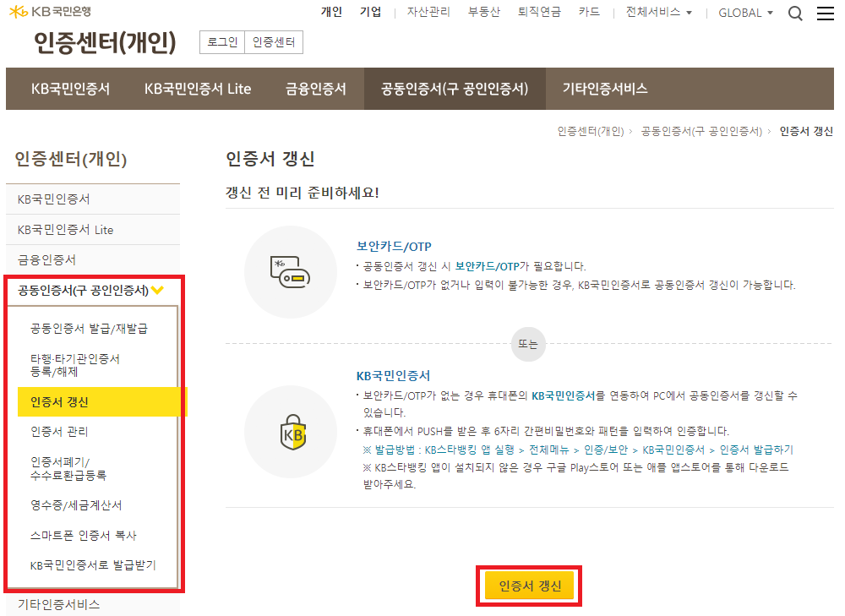The width and height of the screenshot is (845, 616).
Task: Click the 보안카드/OTP blue heading
Action: tap(394, 247)
